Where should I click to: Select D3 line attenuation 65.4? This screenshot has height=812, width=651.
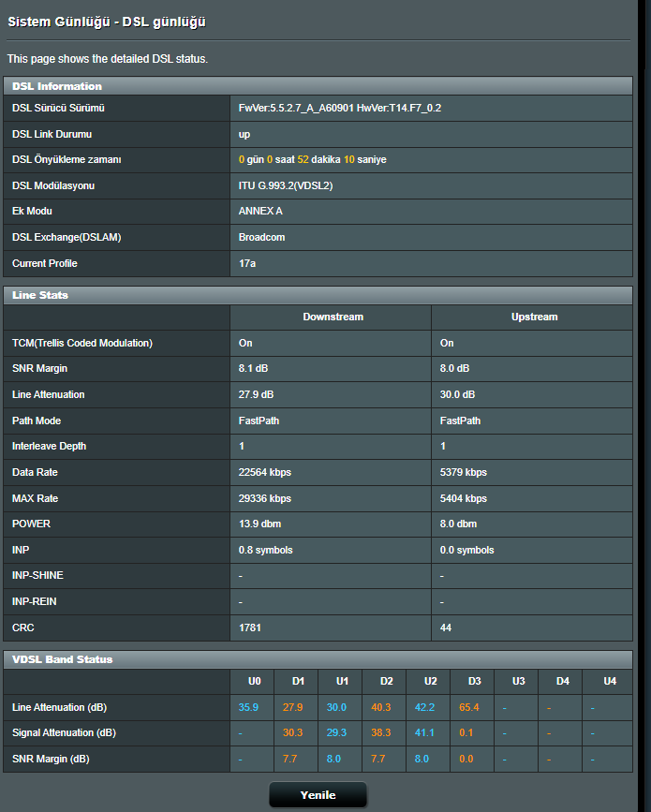coord(468,707)
